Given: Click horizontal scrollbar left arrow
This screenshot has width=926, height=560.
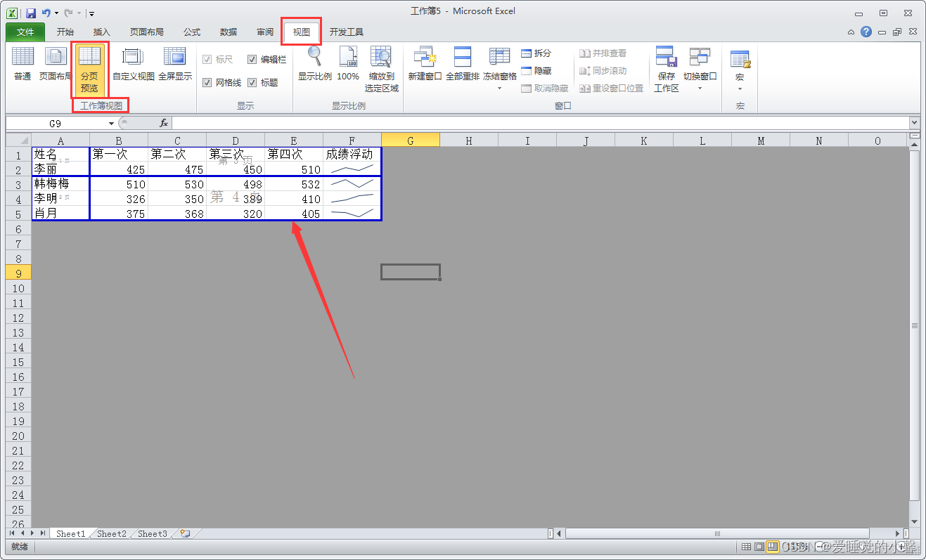Looking at the screenshot, I should click(x=560, y=533).
